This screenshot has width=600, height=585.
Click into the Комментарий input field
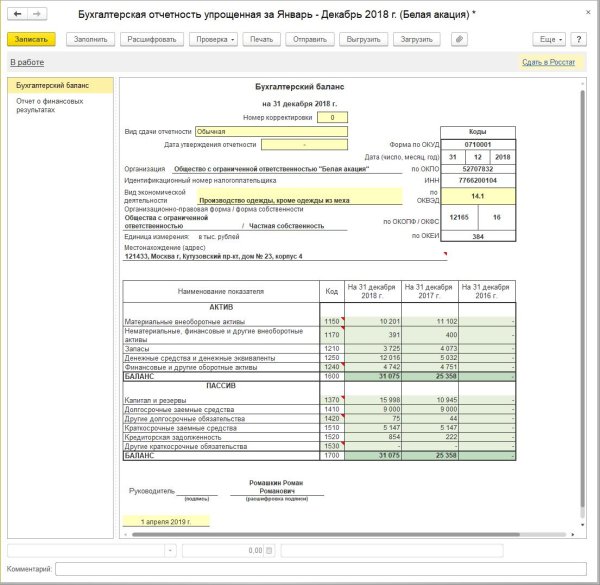[x=320, y=569]
